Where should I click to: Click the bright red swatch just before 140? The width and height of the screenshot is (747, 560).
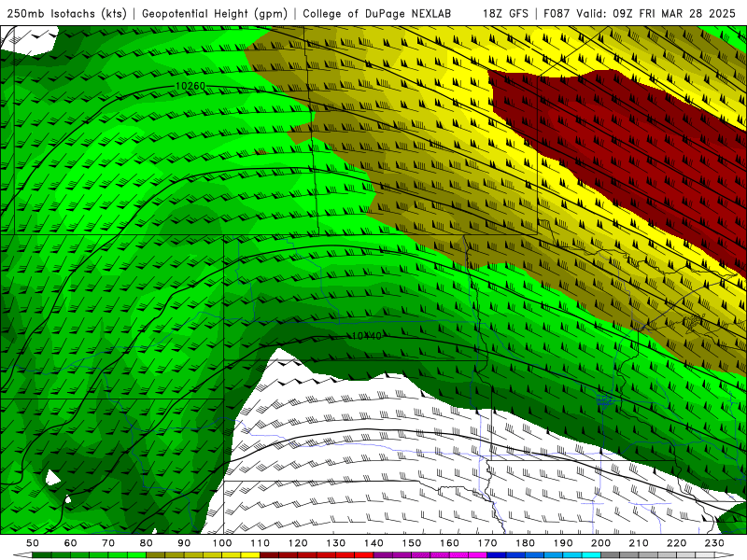pos(364,555)
